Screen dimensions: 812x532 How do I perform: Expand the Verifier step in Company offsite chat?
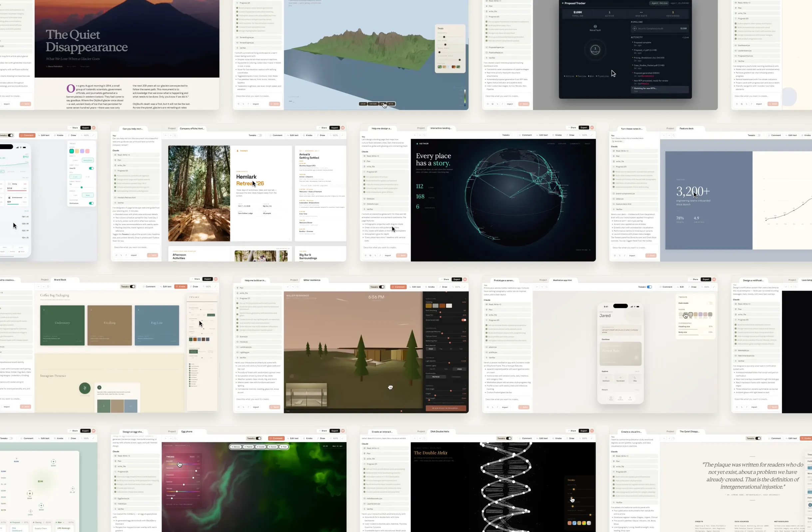pyautogui.click(x=137, y=203)
